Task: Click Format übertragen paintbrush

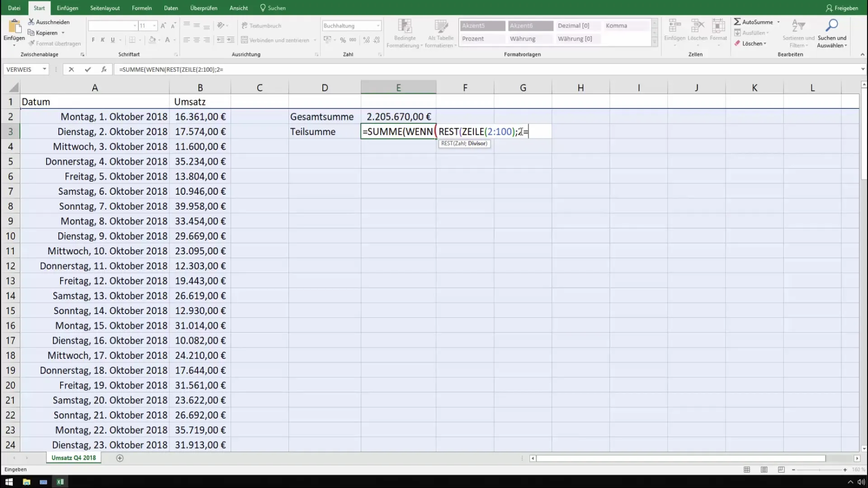Action: pyautogui.click(x=54, y=43)
